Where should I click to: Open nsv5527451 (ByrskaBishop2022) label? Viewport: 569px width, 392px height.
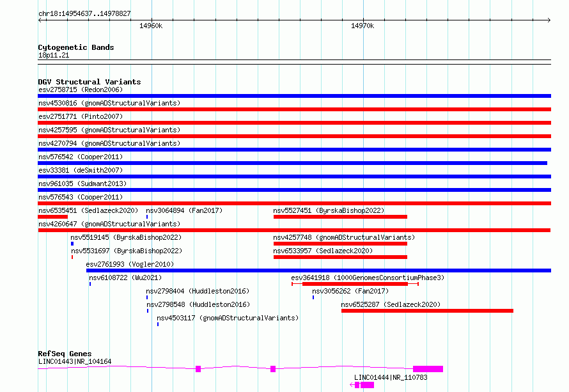329,210
